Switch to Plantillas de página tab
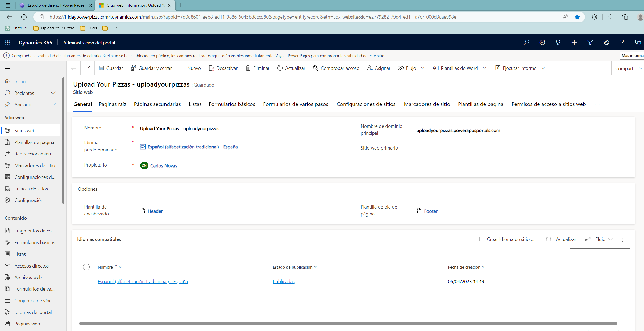 tap(480, 104)
